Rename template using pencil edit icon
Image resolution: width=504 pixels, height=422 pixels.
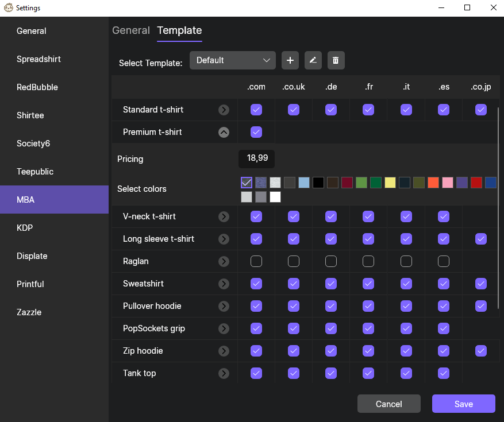pos(313,60)
